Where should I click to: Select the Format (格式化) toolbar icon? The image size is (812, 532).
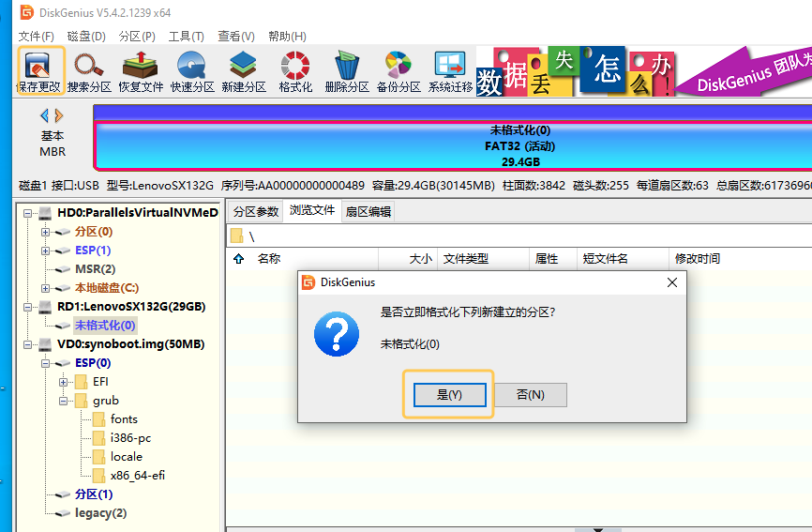click(295, 71)
